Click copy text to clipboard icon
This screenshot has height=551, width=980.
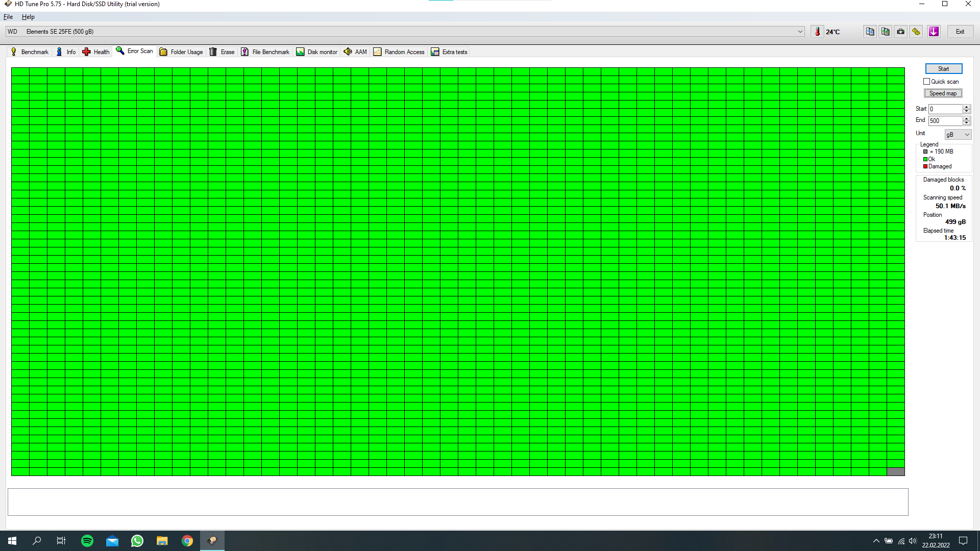(870, 32)
